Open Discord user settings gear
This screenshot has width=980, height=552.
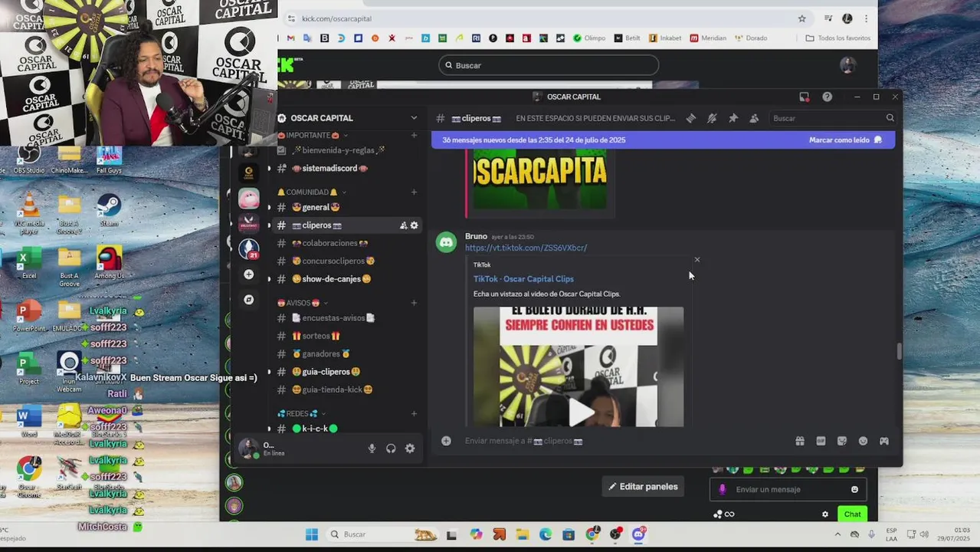click(410, 449)
